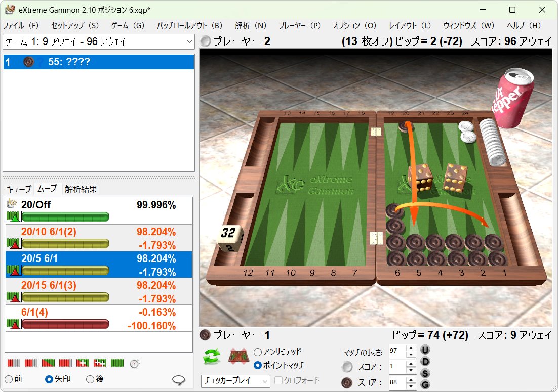This screenshot has height=392, width=558.
Task: Select the ポイントマッチ radio button
Action: click(x=258, y=365)
